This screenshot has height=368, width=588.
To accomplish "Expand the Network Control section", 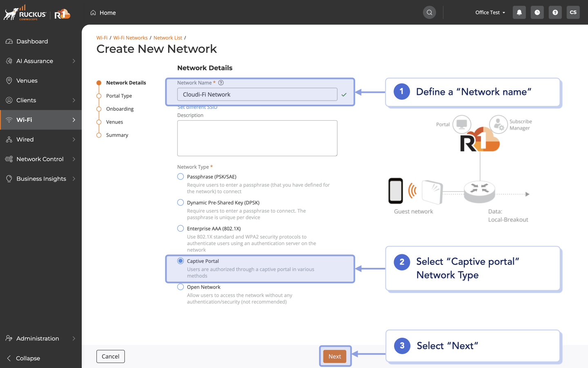I will (x=40, y=159).
